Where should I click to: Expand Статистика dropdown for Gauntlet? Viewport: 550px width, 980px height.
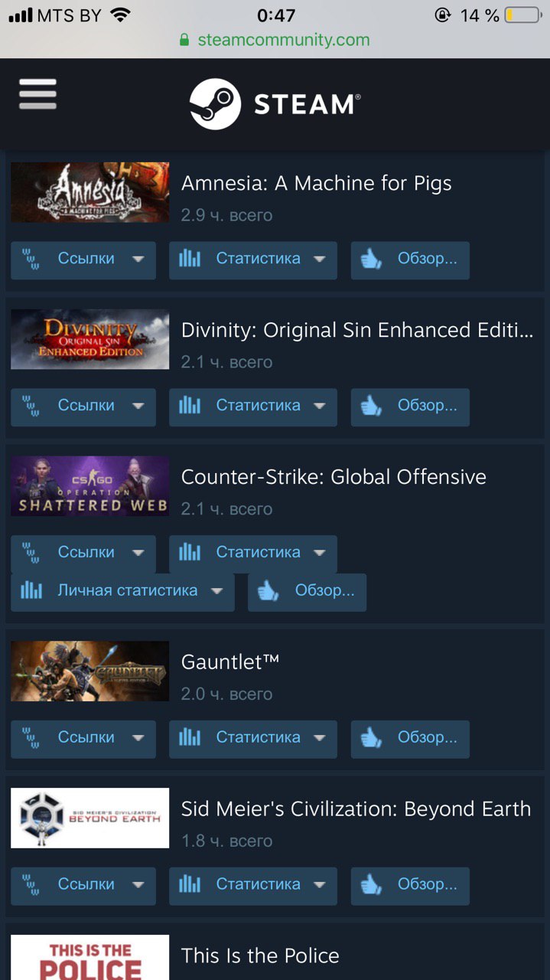coord(320,738)
